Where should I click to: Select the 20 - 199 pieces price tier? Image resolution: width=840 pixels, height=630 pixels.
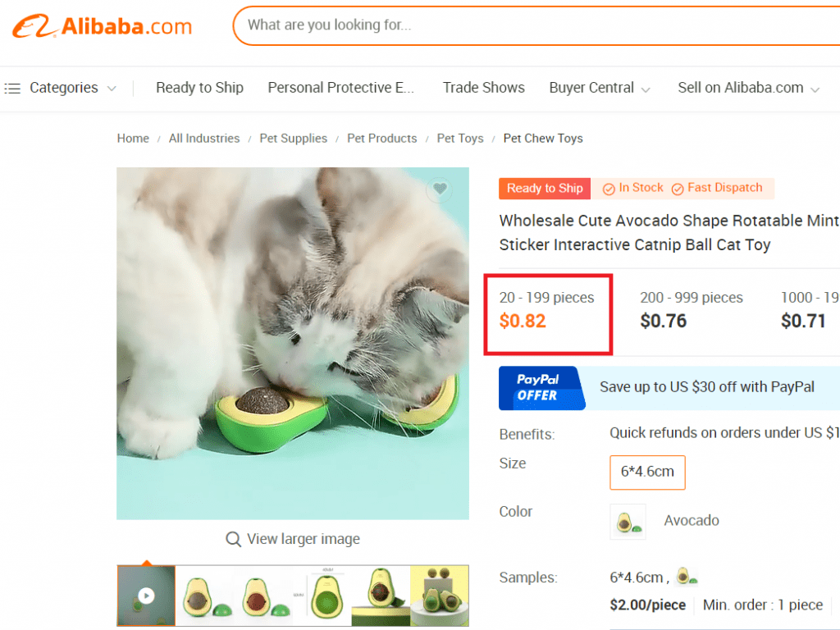coord(547,309)
